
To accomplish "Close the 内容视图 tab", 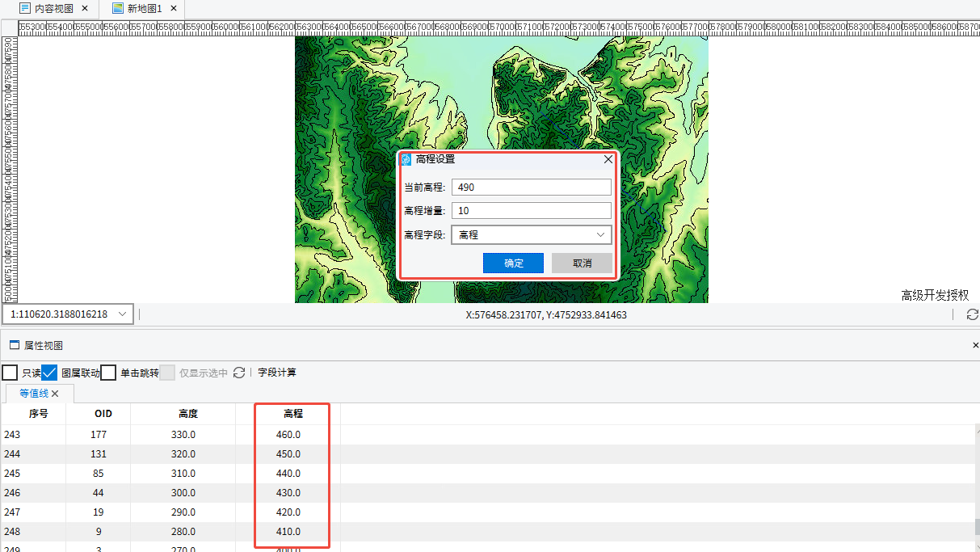I will pyautogui.click(x=85, y=9).
